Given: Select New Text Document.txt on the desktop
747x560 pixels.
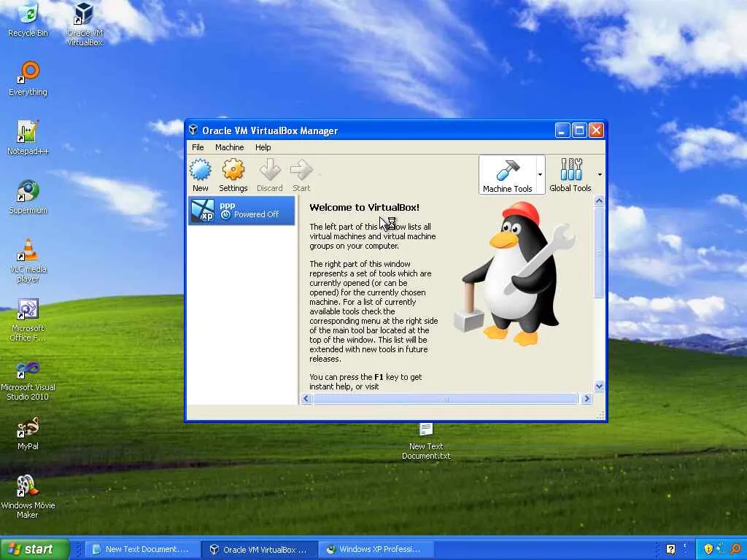Looking at the screenshot, I should coord(426,441).
